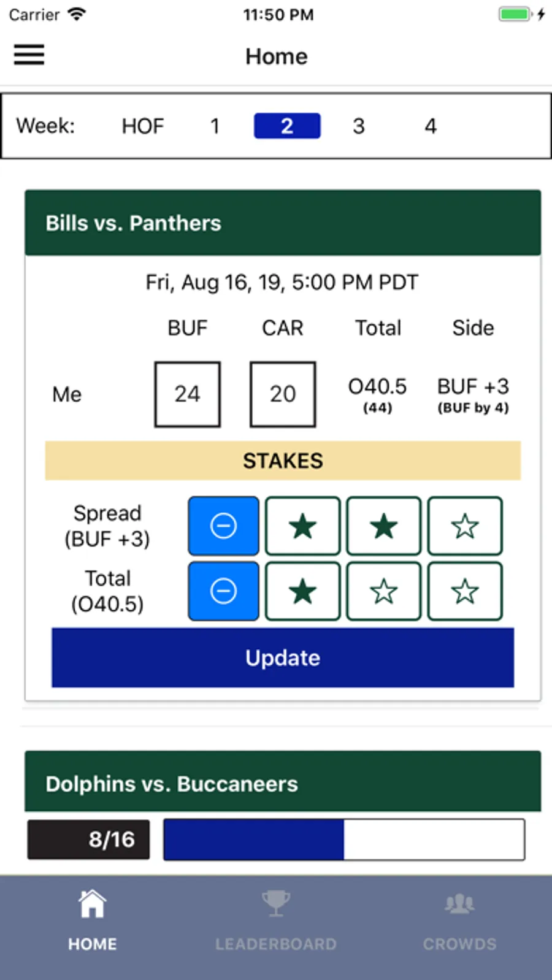
Task: Switch to the HOF week
Action: 142,126
